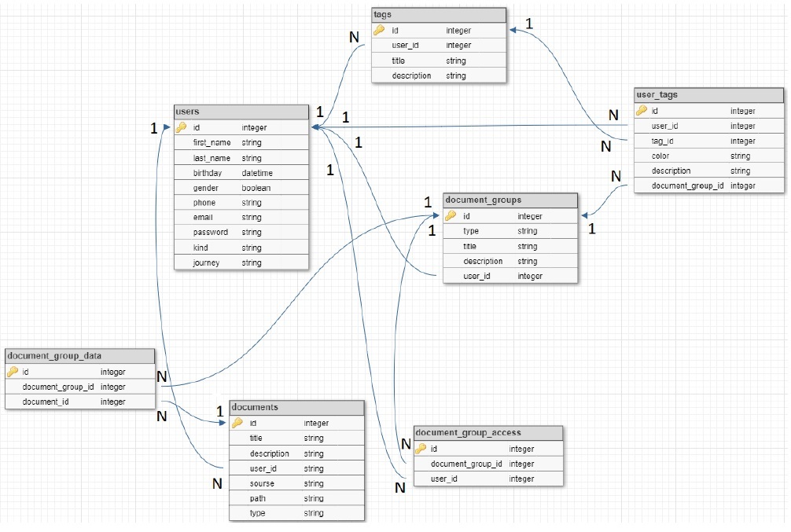This screenshot has width=791, height=532.
Task: Select the document_group_access key icon
Action: 421,449
